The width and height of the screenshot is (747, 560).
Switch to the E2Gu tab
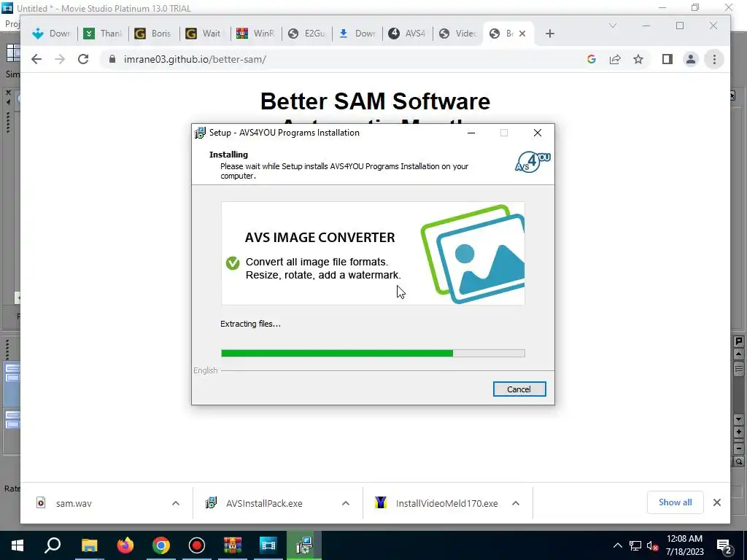307,34
